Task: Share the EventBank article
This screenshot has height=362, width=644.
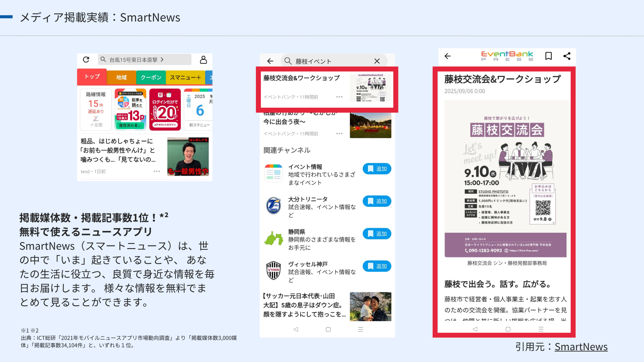Action: (x=567, y=56)
